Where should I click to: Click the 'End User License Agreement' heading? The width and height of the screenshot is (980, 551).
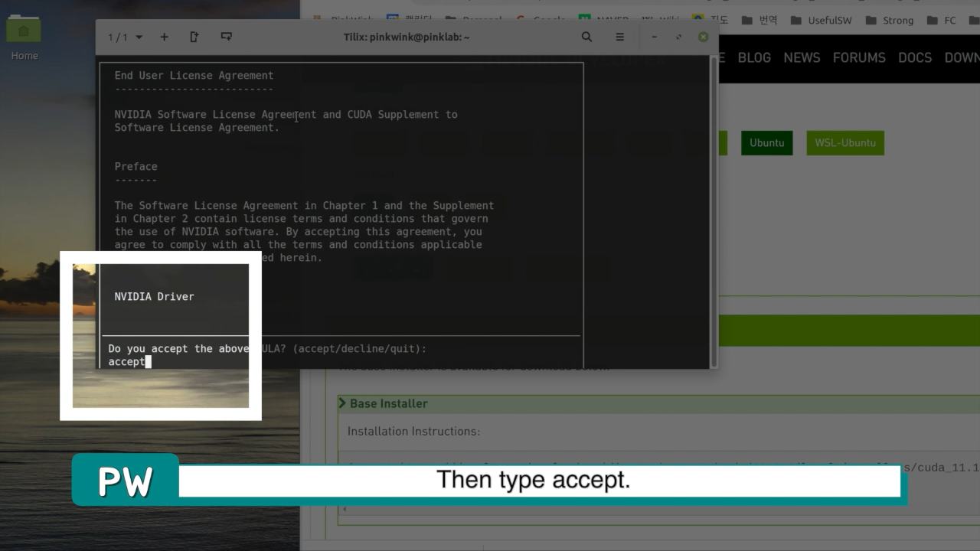click(194, 75)
